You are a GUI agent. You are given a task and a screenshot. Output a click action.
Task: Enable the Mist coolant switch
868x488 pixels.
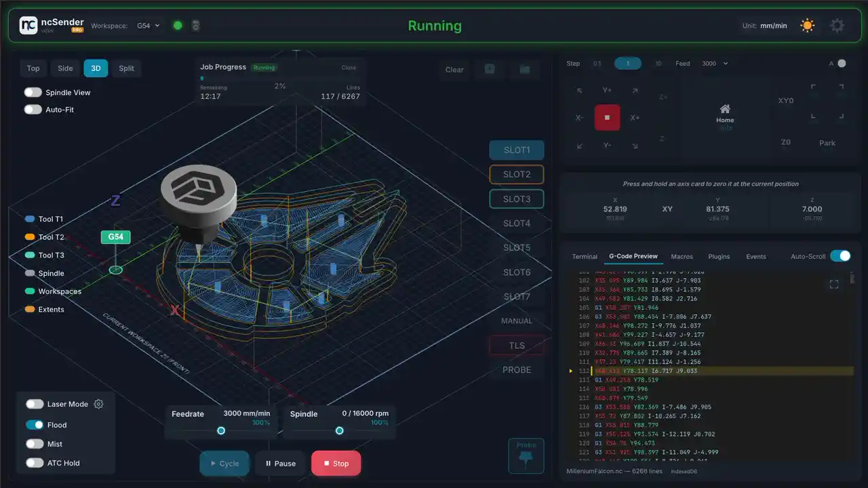pyautogui.click(x=35, y=444)
